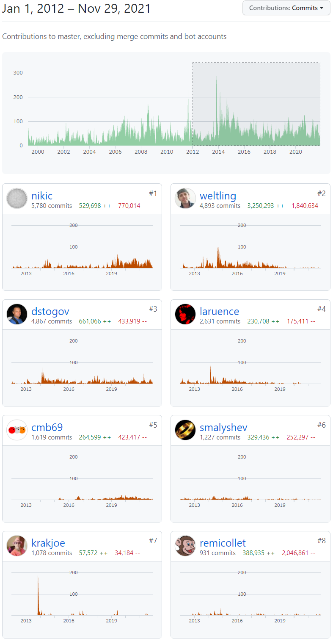
Task: Open dstogov's profile link
Action: pyautogui.click(x=50, y=311)
